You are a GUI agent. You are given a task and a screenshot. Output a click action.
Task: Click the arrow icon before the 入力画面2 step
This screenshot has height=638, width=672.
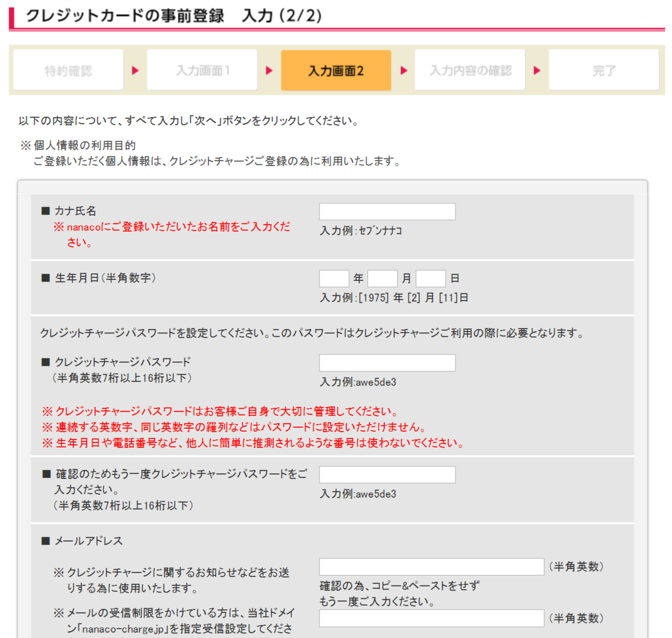tap(269, 70)
